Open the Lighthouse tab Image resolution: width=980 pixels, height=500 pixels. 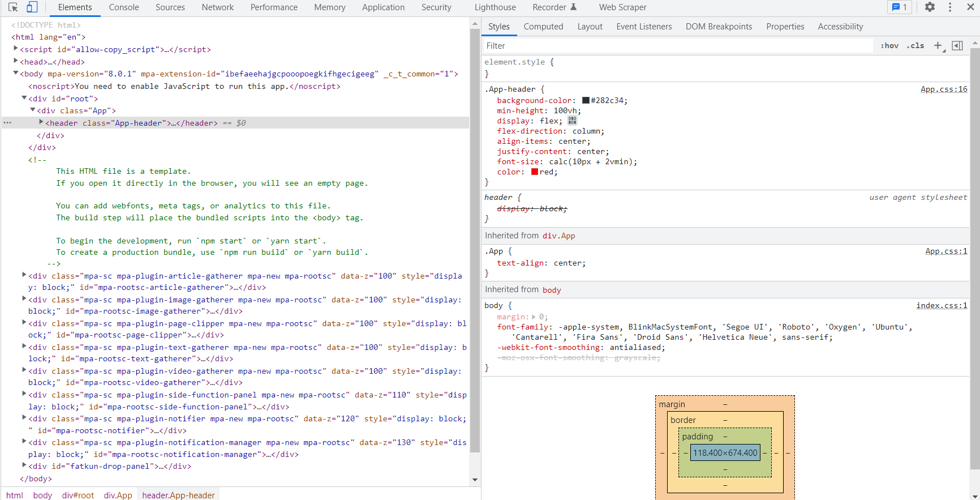pyautogui.click(x=495, y=7)
